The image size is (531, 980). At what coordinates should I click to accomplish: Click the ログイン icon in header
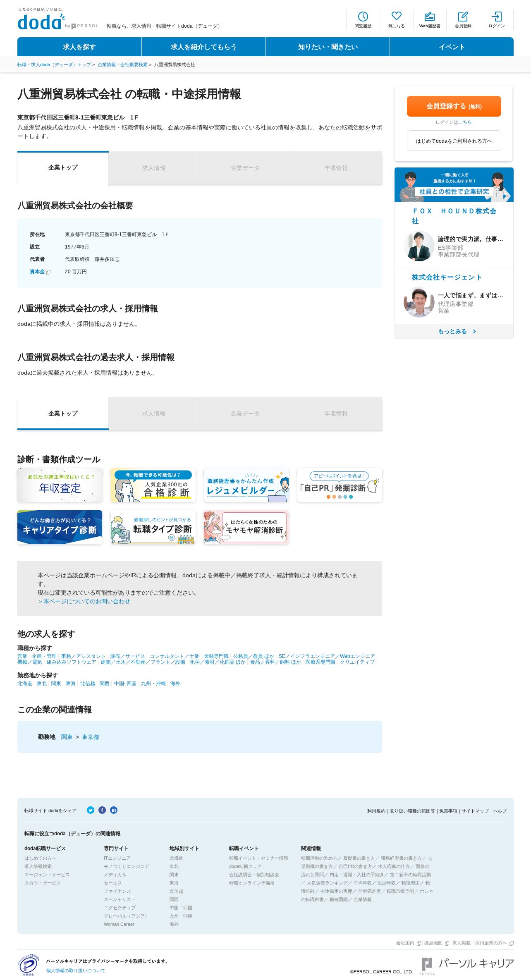pyautogui.click(x=496, y=20)
